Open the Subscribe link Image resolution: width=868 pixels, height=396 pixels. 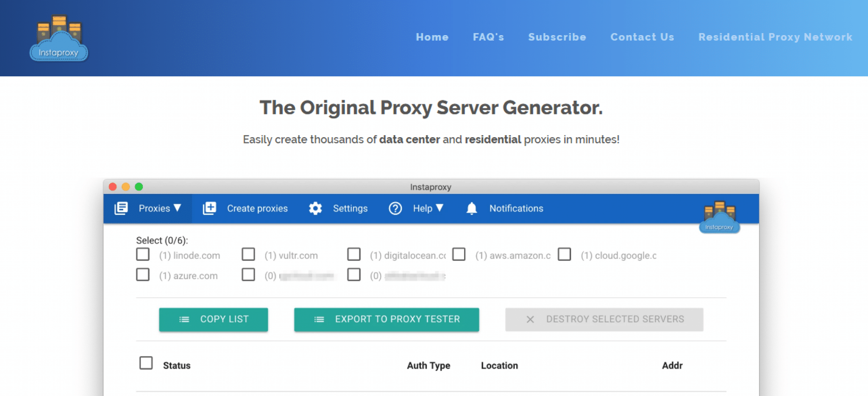pyautogui.click(x=557, y=37)
